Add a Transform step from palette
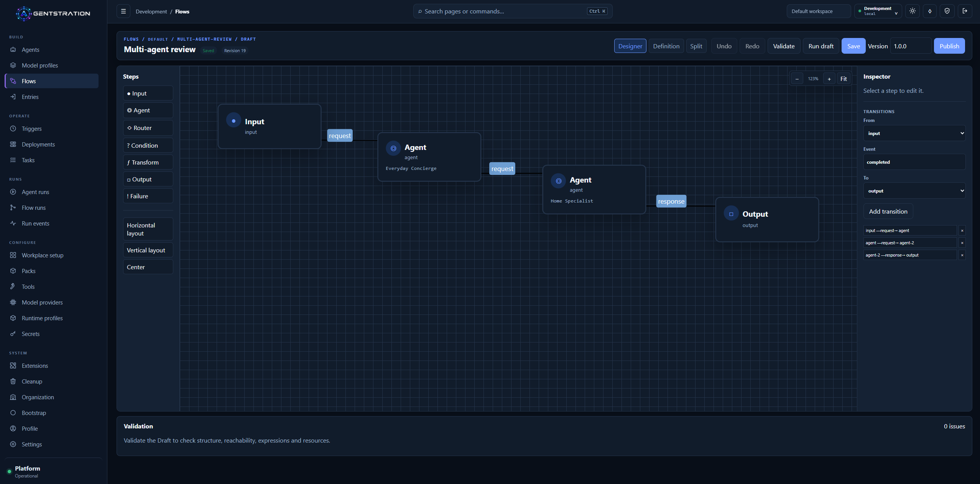 pyautogui.click(x=148, y=162)
